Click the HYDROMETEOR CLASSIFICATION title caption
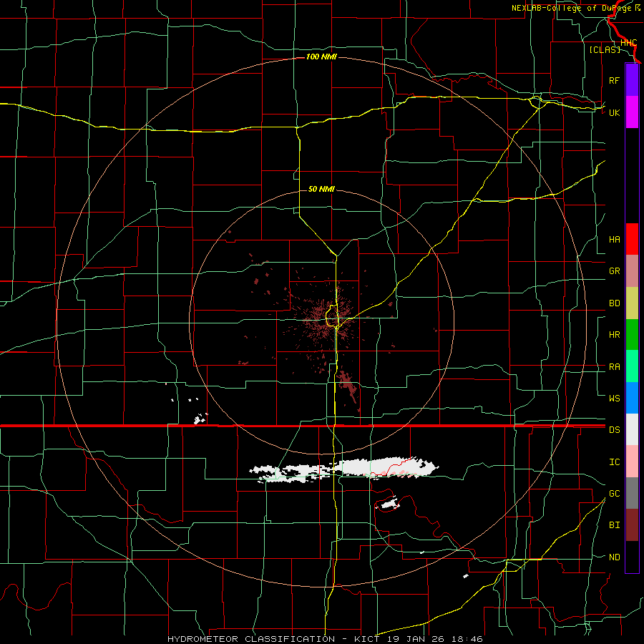Viewport: 644px width, 644px height. coord(250,639)
